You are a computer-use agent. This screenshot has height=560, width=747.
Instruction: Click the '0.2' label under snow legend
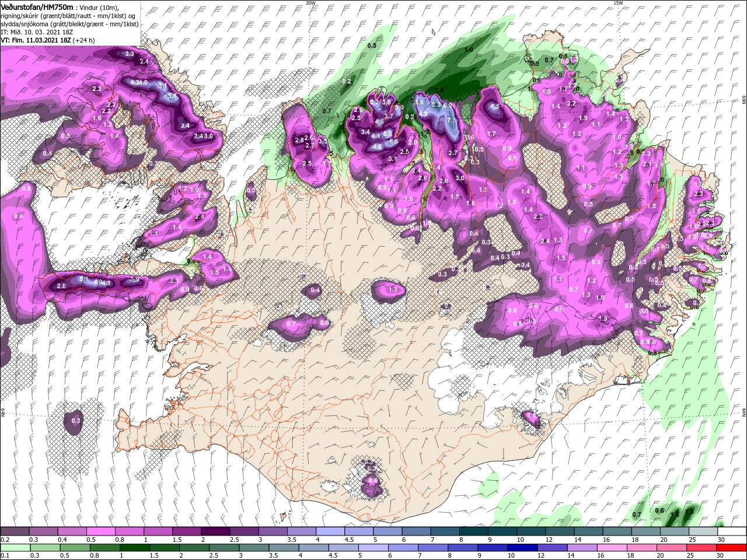coord(5,540)
